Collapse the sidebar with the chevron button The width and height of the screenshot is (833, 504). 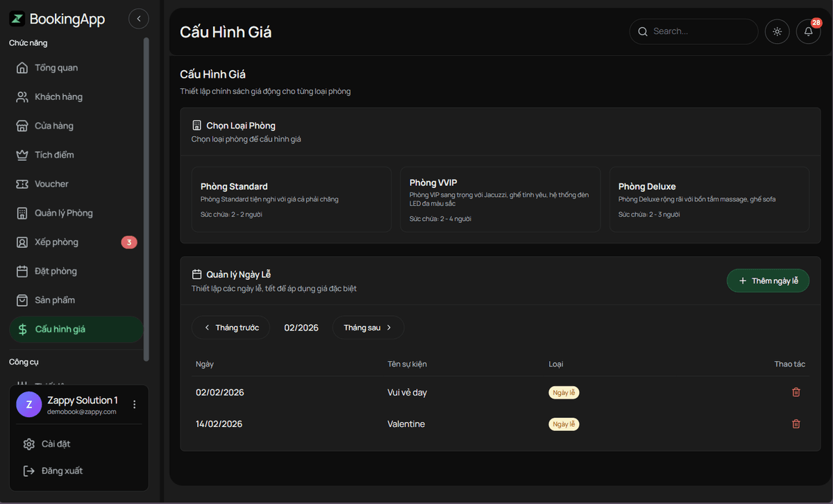[139, 19]
